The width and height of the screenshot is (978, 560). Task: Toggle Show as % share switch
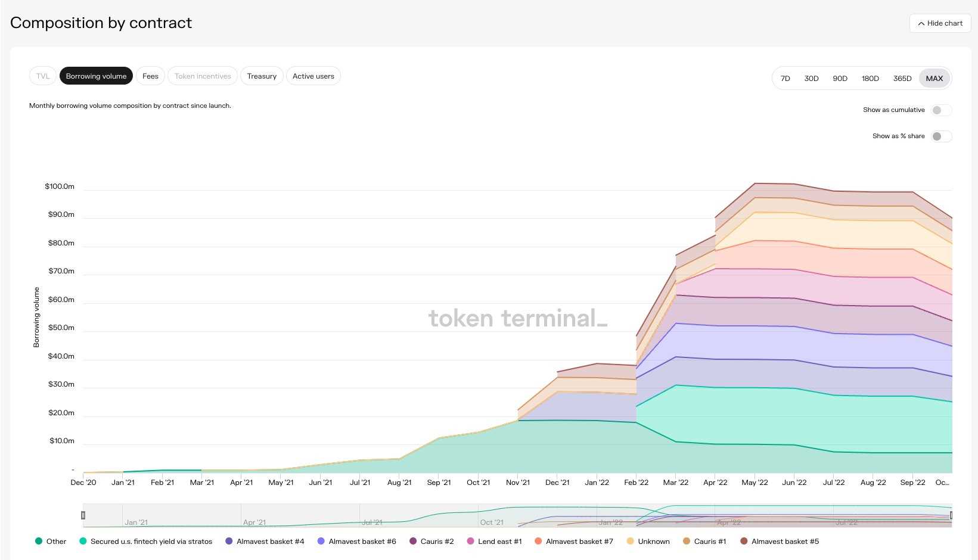(941, 136)
